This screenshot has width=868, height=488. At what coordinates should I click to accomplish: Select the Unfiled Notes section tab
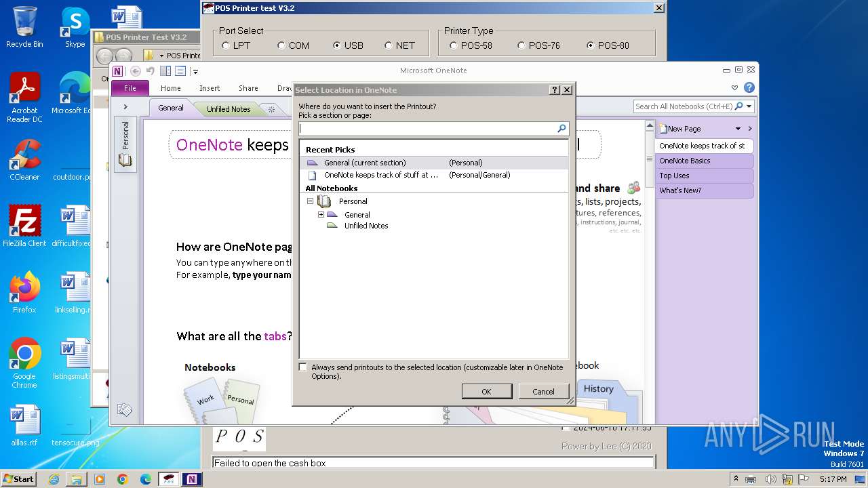(x=229, y=108)
